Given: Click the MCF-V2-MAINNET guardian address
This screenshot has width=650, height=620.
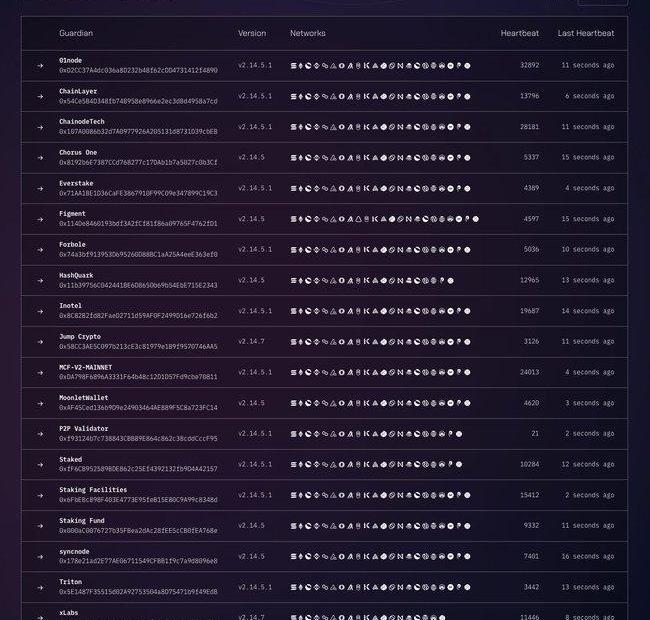Looking at the screenshot, I should [138, 377].
